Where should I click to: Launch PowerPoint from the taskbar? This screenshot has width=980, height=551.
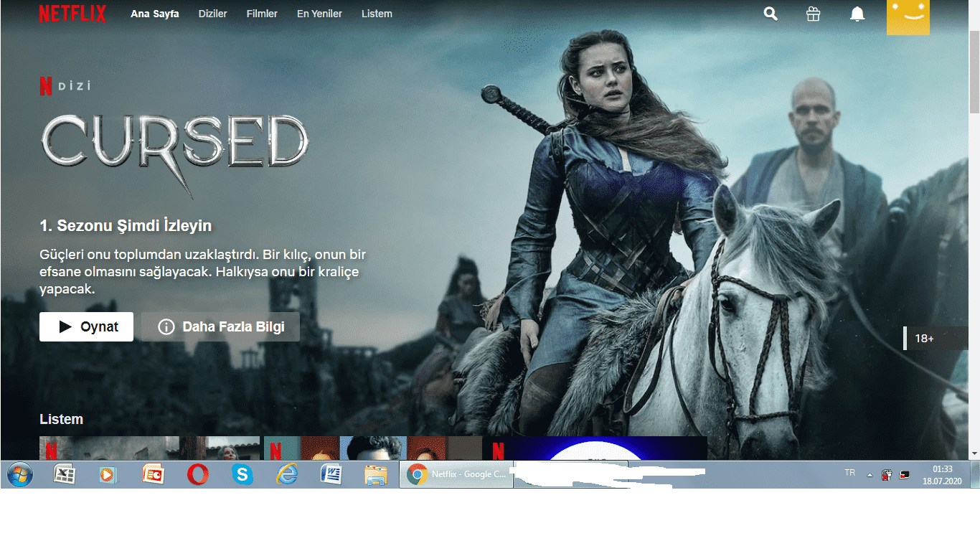[x=153, y=474]
